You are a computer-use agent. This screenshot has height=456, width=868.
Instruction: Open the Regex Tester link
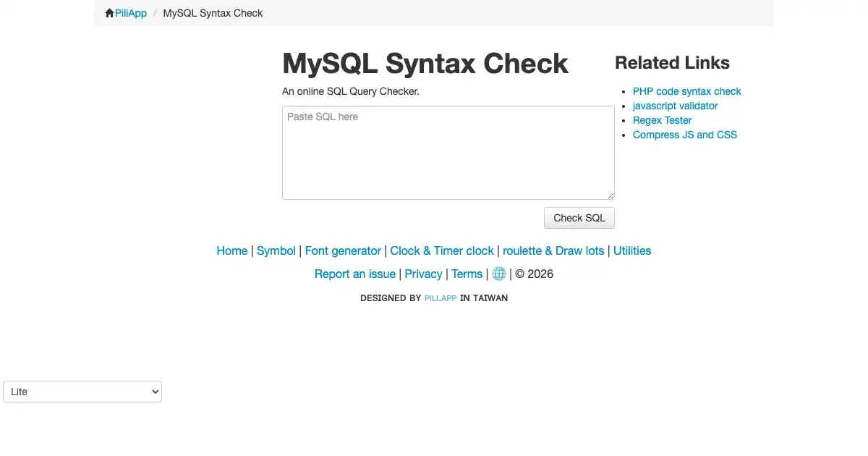(x=662, y=120)
